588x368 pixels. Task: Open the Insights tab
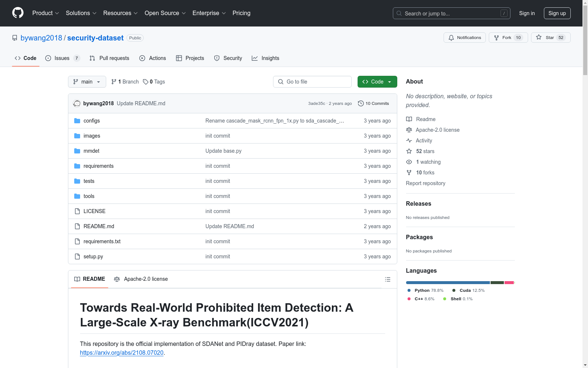coord(266,58)
